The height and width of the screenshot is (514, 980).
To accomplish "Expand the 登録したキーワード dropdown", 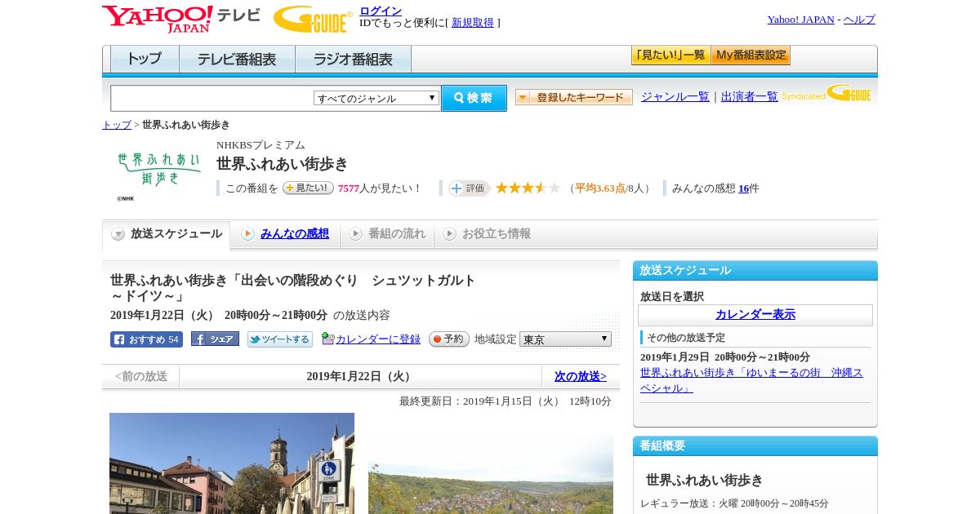I will click(x=574, y=97).
